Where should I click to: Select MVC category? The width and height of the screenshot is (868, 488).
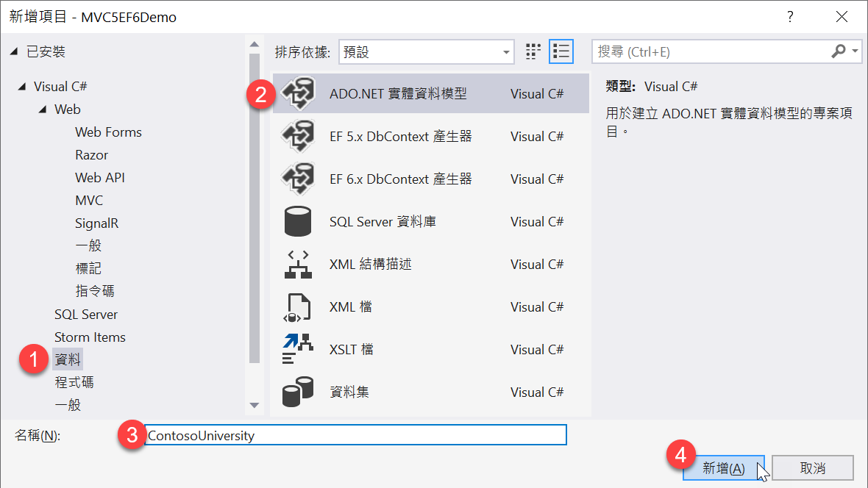point(89,201)
